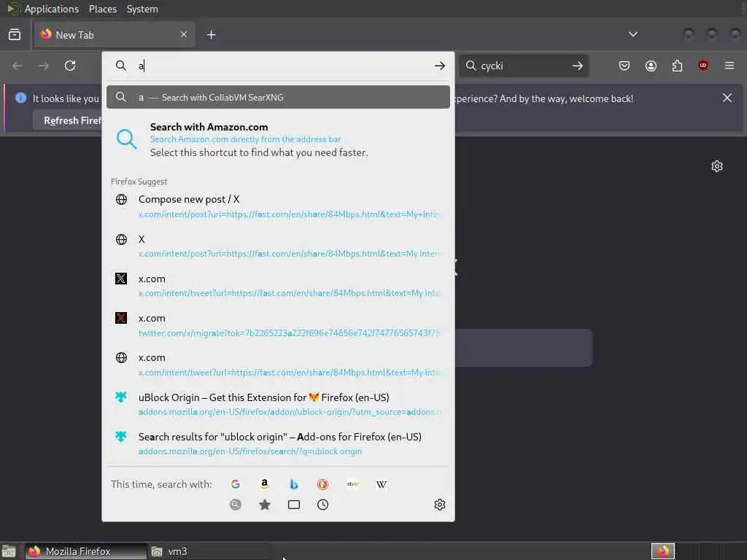
Task: Open x.com suggestion with twitter.com migrate URL
Action: (278, 324)
